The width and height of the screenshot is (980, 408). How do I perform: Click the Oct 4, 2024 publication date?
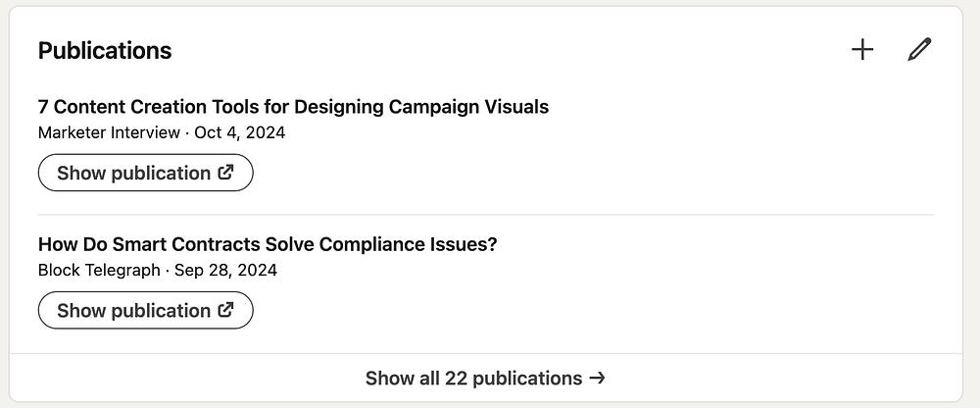pos(240,132)
